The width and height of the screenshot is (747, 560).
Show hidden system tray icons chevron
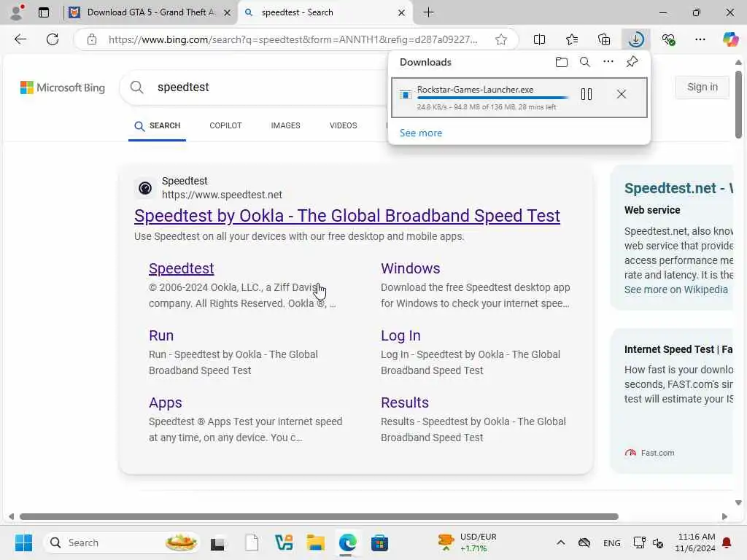click(x=561, y=542)
